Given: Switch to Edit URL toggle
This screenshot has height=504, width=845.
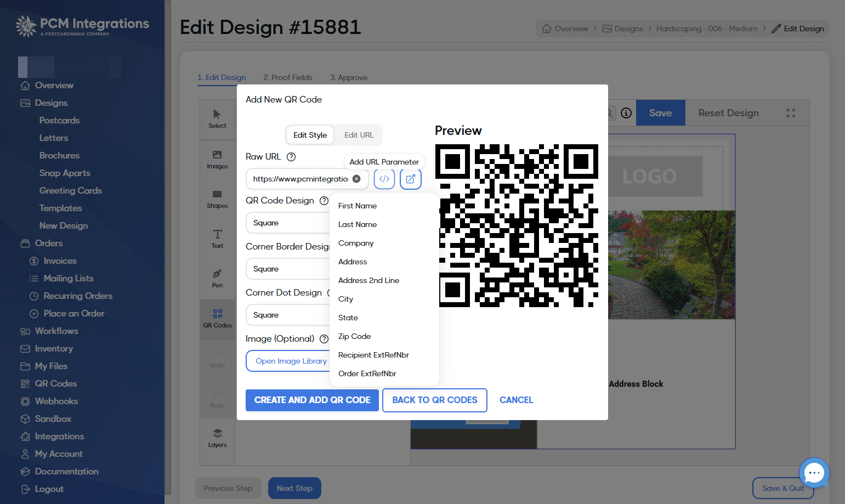Looking at the screenshot, I should 359,135.
